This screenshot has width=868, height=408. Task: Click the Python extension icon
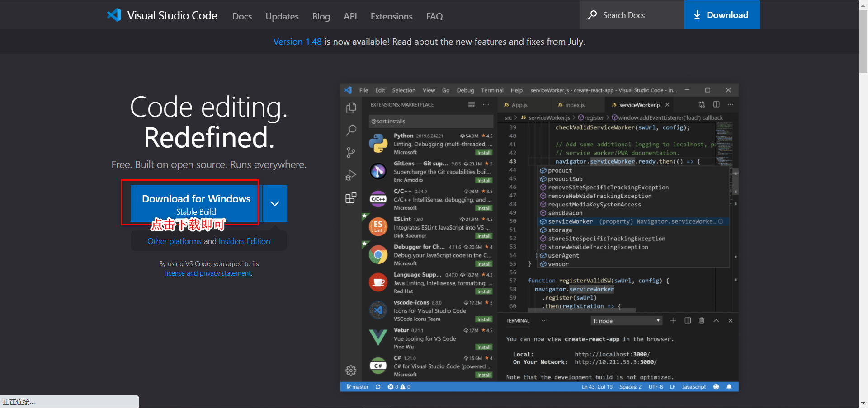(378, 143)
